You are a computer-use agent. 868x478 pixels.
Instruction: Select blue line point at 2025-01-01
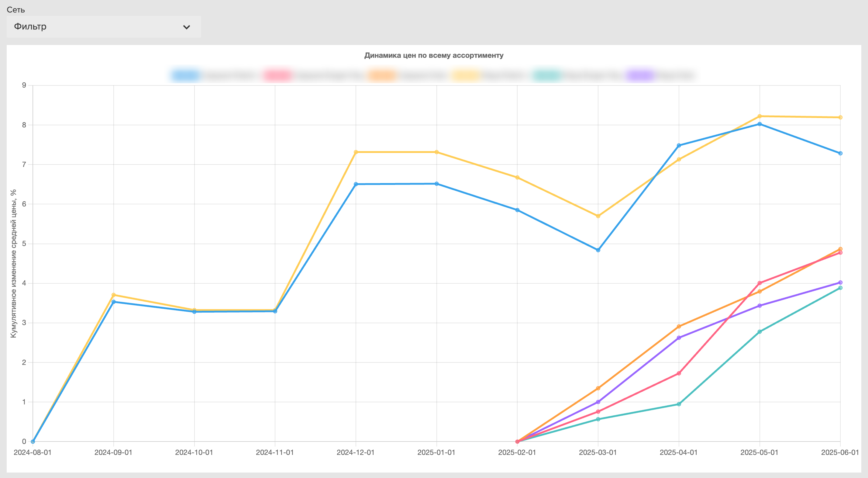point(437,184)
